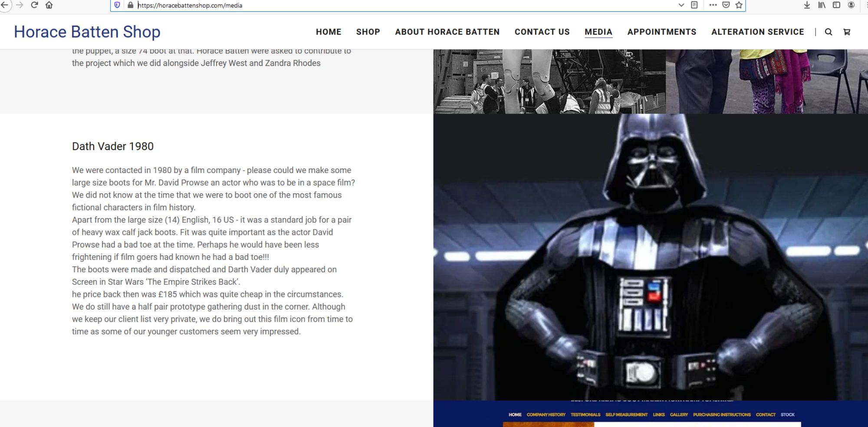
Task: Bookmark this page with the star icon
Action: (x=739, y=5)
